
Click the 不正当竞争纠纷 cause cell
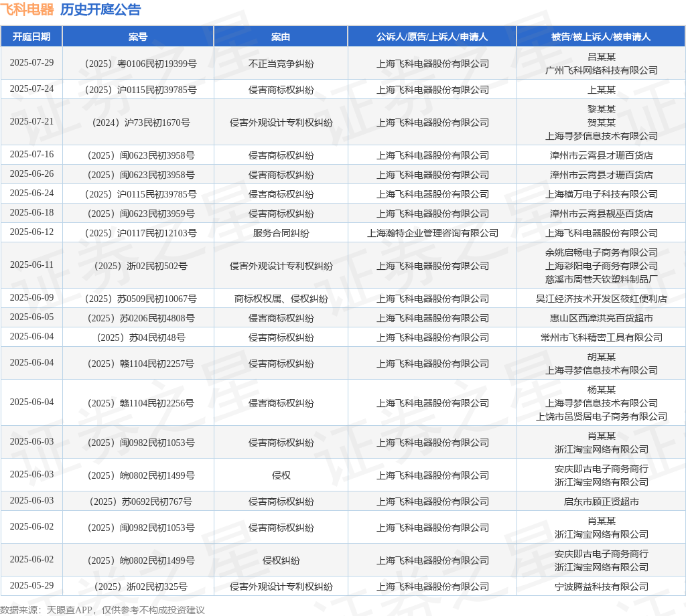[x=281, y=64]
